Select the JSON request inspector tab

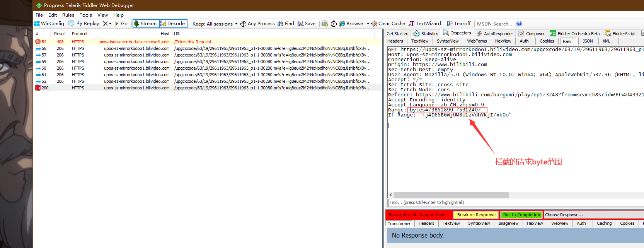[x=588, y=41]
